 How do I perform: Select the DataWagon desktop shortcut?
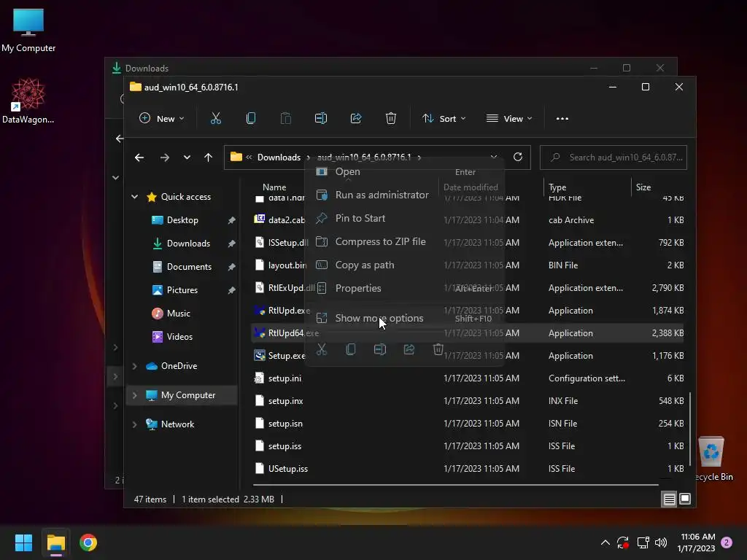pyautogui.click(x=28, y=101)
